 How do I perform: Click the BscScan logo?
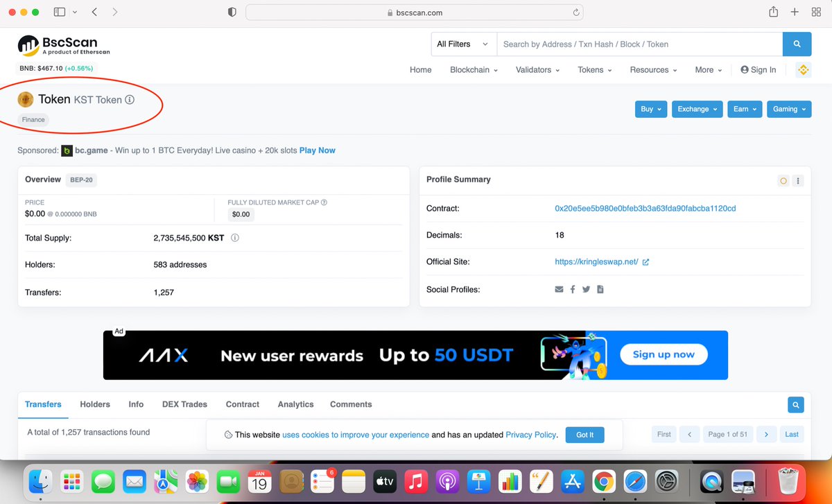(x=64, y=45)
